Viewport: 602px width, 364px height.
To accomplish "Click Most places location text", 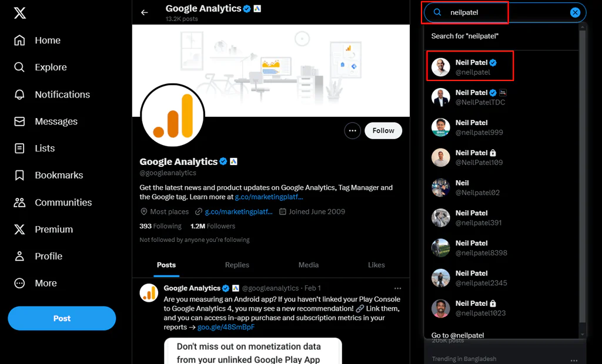I will pos(169,212).
